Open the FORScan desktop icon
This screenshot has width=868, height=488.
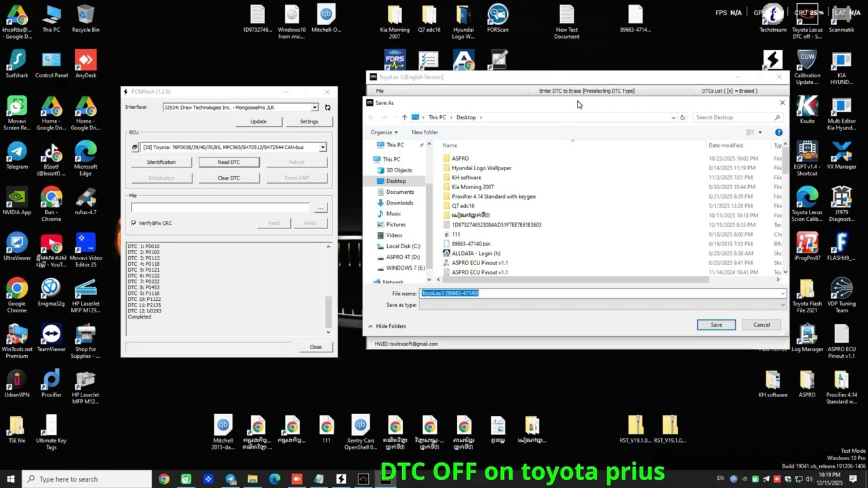click(497, 20)
